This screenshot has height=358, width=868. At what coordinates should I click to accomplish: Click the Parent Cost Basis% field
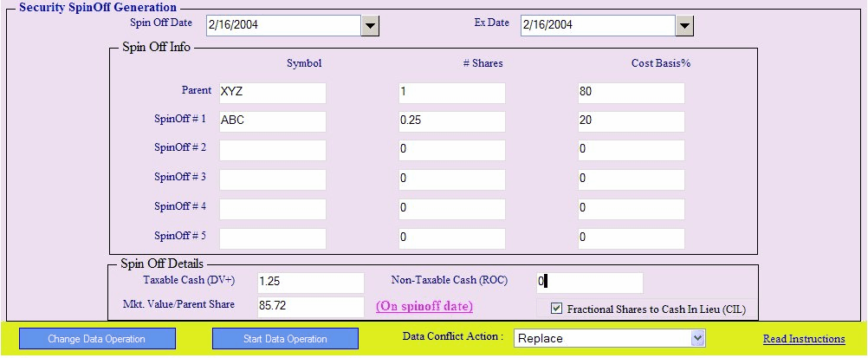point(631,93)
